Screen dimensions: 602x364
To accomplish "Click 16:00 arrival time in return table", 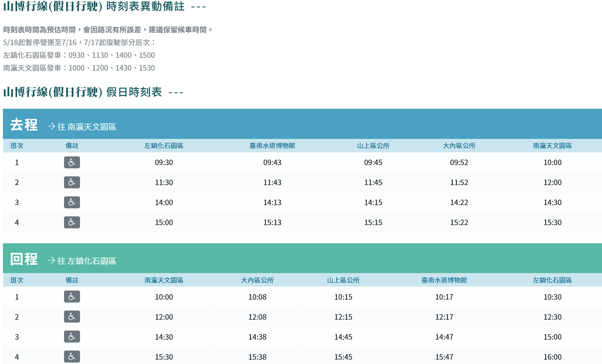I will pos(552,357).
